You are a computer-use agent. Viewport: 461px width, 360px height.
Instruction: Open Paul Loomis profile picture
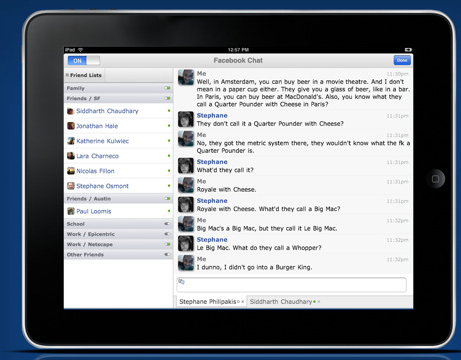point(71,211)
